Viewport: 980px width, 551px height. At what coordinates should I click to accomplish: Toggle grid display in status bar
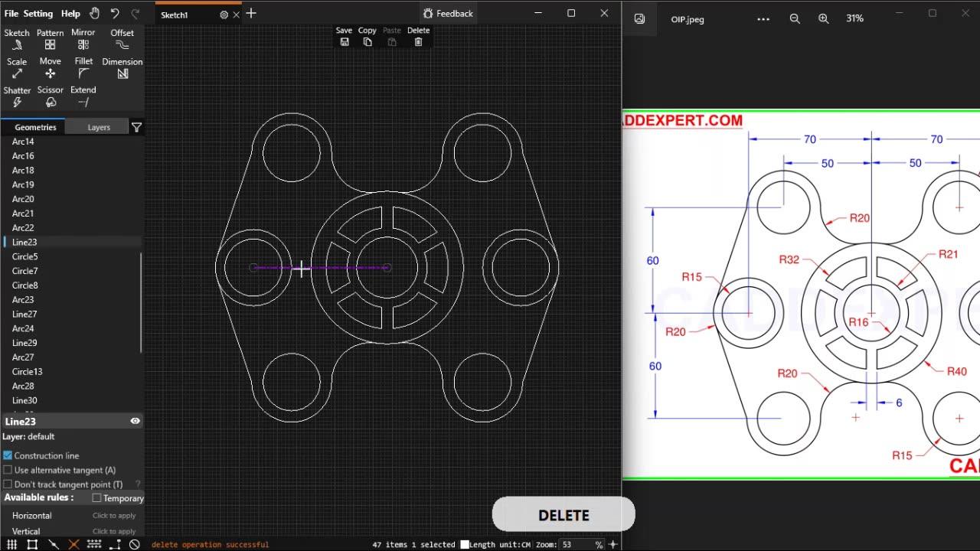click(x=11, y=544)
